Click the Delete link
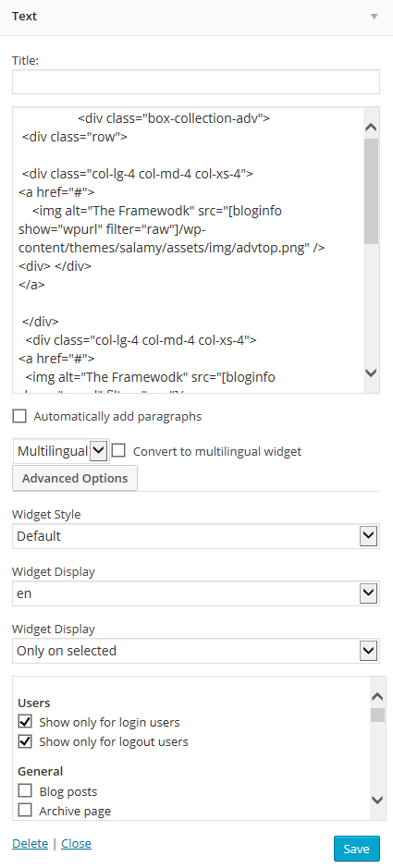Viewport: 393px width, 868px height. [30, 843]
